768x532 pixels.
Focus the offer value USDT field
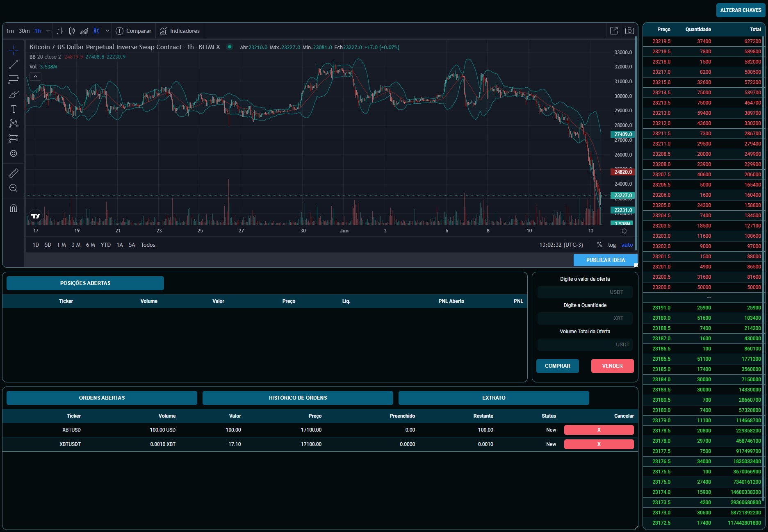click(585, 292)
